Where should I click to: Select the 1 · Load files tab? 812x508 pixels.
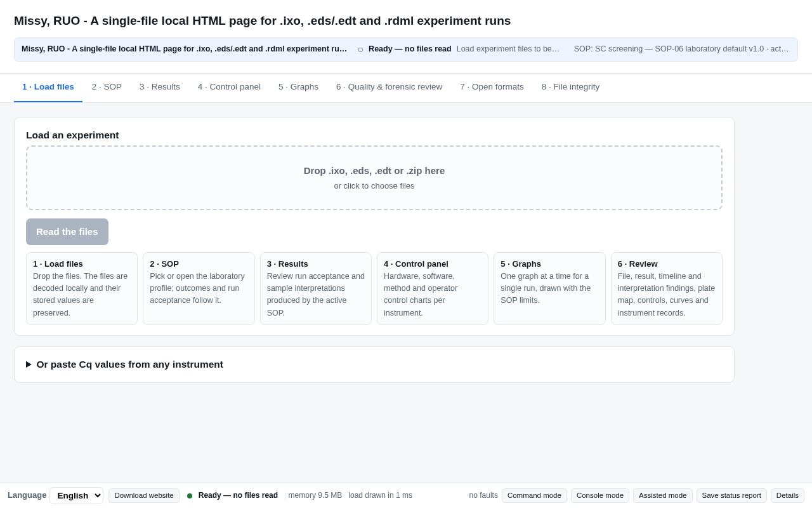click(x=48, y=87)
